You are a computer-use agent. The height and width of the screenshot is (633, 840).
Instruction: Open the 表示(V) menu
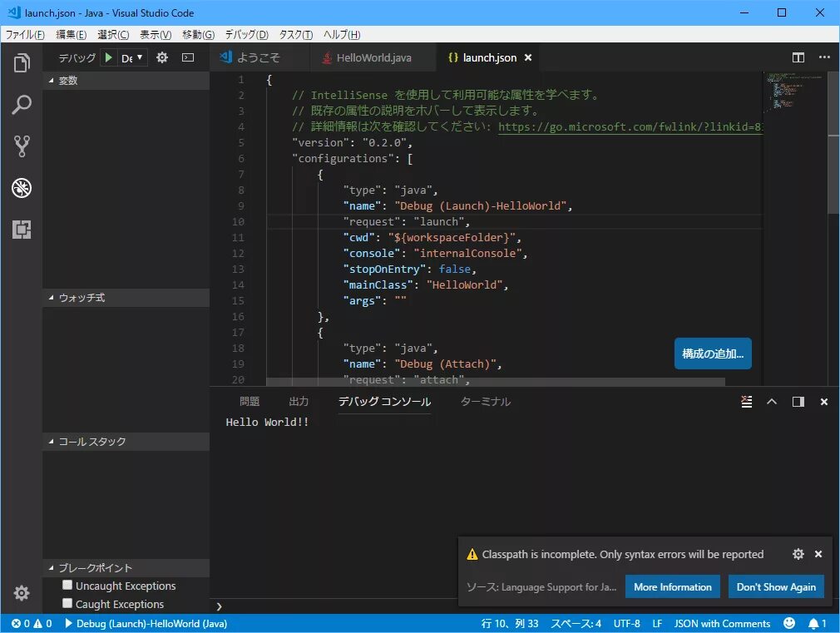coord(156,34)
